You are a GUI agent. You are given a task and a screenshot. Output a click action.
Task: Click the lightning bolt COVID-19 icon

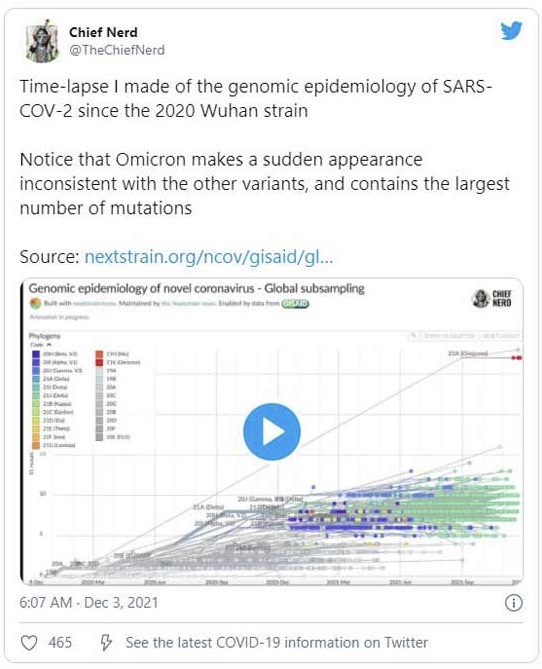click(105, 643)
